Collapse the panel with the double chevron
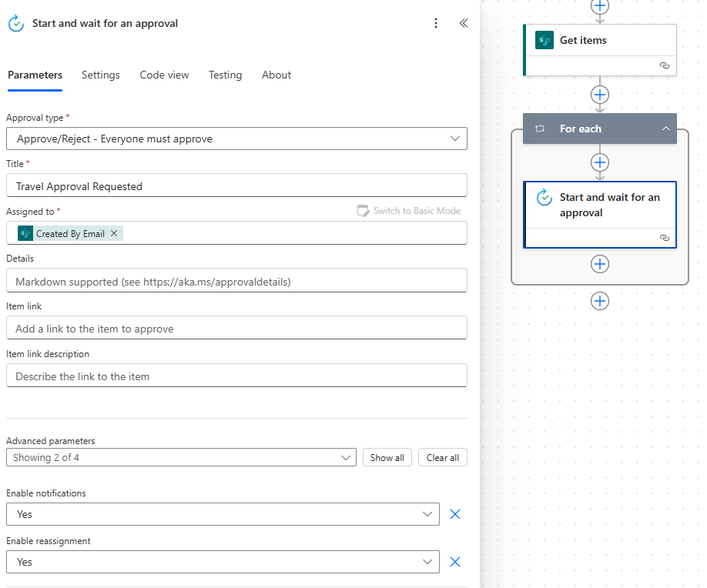The image size is (707, 588). pos(464,23)
